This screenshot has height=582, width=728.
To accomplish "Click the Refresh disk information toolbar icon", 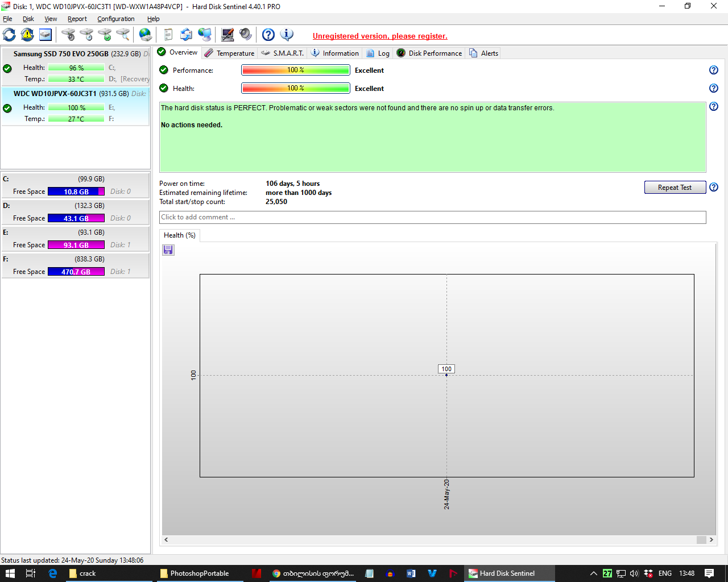I will click(x=9, y=35).
